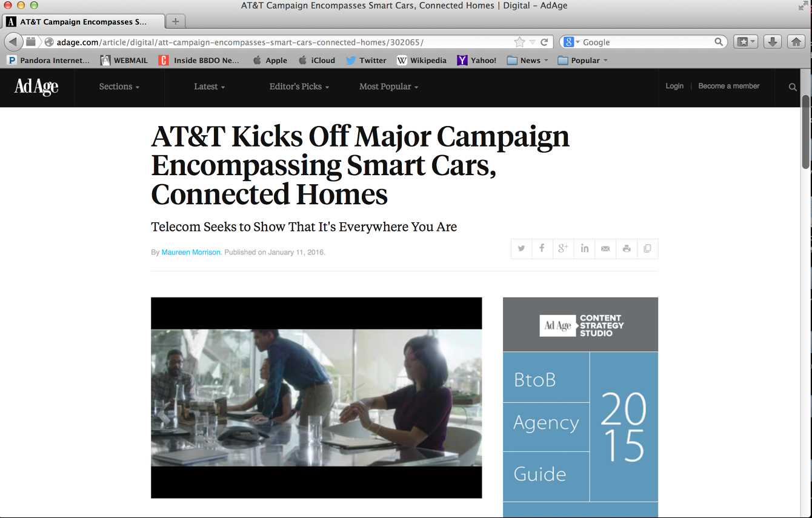Open the bookmarks menu button
The height and width of the screenshot is (518, 812).
pyautogui.click(x=745, y=42)
